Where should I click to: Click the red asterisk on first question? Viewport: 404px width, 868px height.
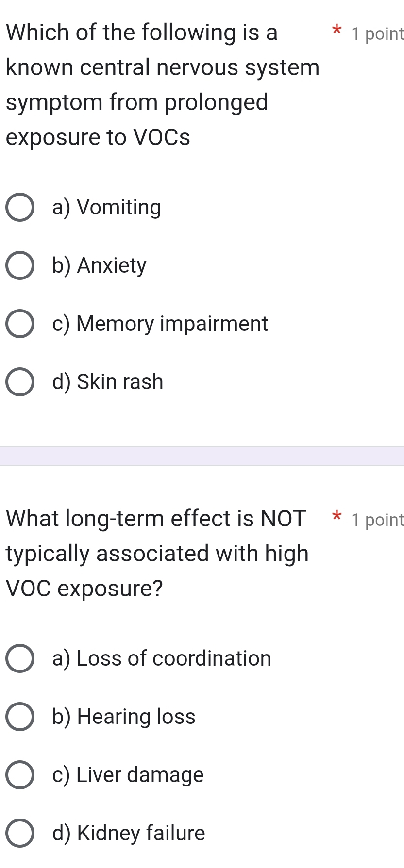click(x=337, y=31)
